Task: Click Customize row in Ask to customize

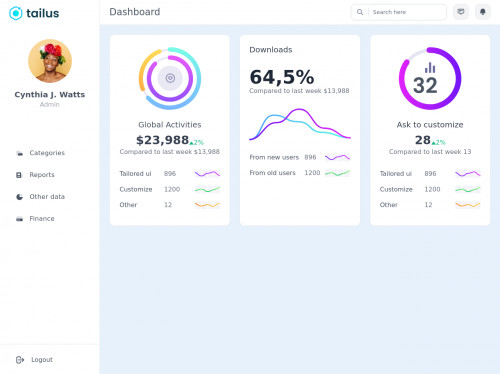Action: coord(430,189)
